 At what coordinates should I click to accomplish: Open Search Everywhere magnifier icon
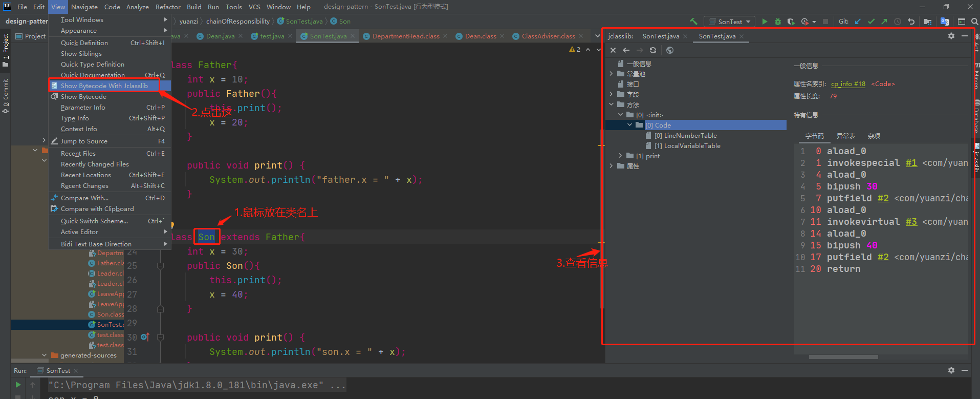pyautogui.click(x=975, y=22)
